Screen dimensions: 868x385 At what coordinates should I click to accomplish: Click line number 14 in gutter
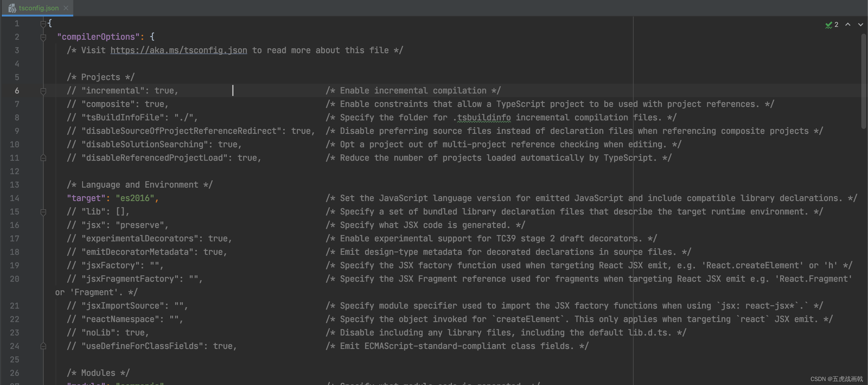point(14,198)
